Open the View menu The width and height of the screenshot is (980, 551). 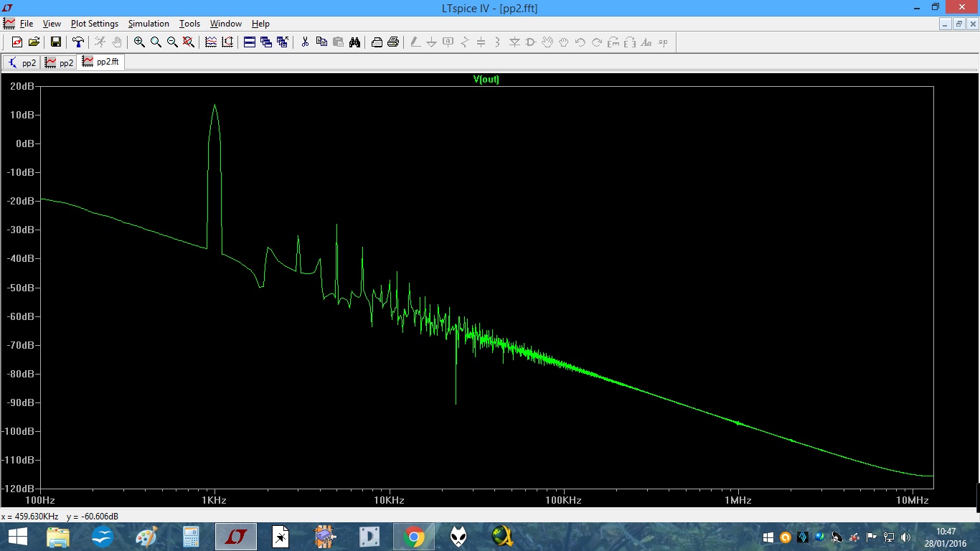(52, 24)
